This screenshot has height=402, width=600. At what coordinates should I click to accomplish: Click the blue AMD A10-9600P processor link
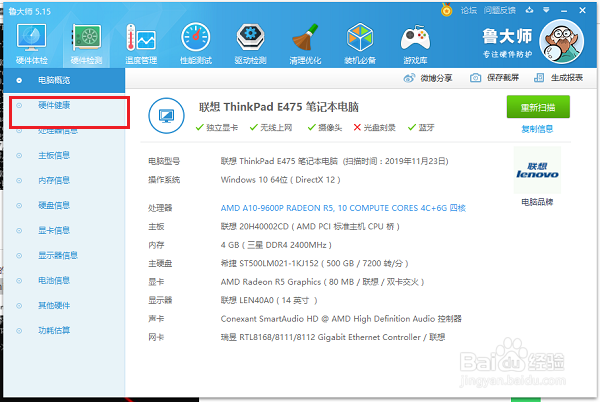point(343,208)
